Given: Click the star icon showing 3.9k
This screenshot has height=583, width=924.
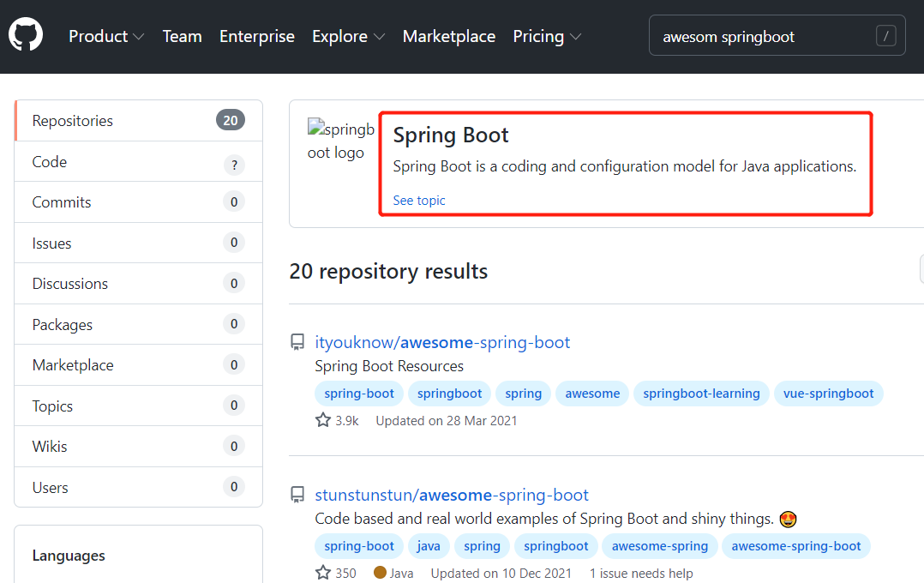Looking at the screenshot, I should 323,420.
